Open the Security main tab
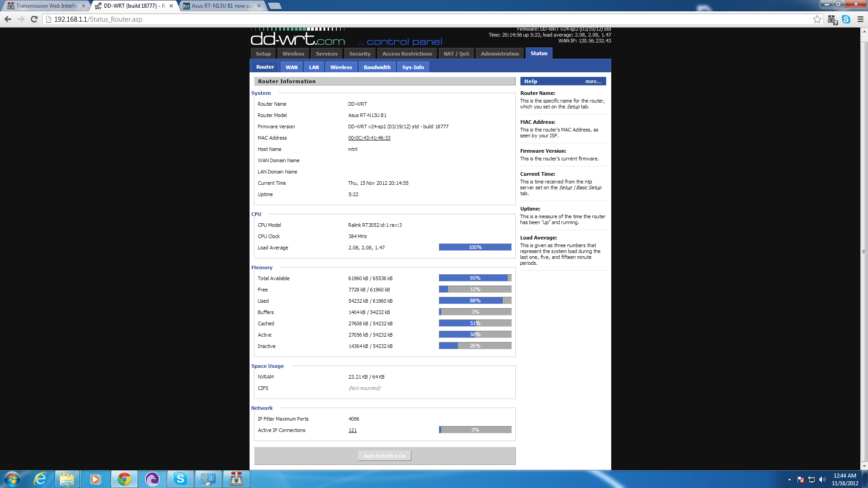 click(x=360, y=54)
